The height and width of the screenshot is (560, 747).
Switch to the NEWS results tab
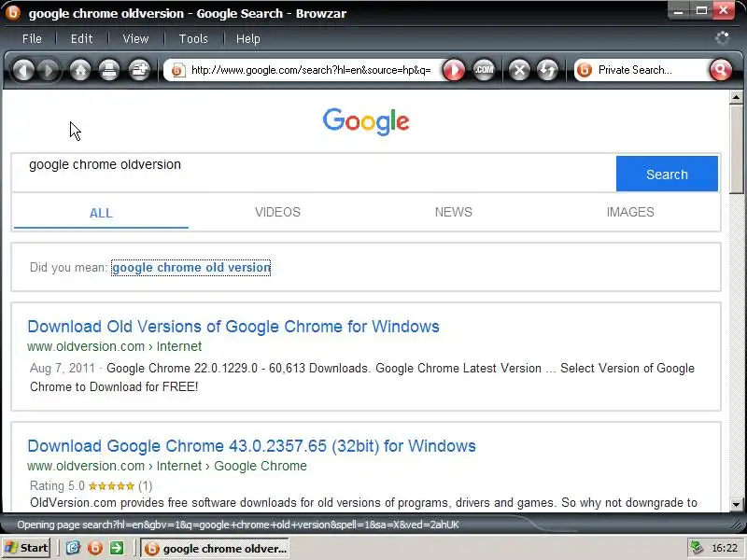point(454,212)
